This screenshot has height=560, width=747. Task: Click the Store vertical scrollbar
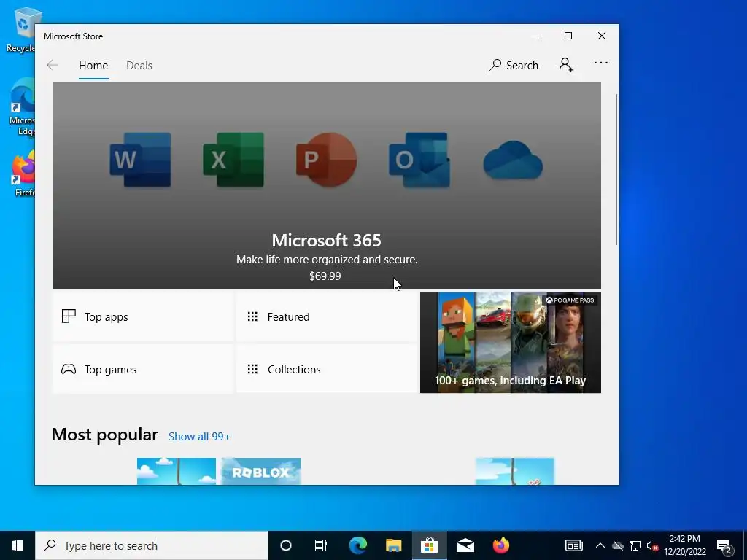coord(616,169)
